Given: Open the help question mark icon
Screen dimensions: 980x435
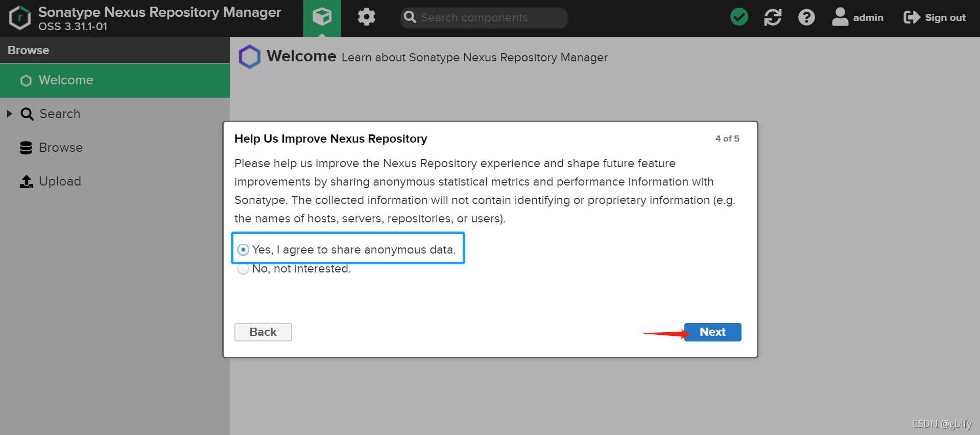Looking at the screenshot, I should [x=806, y=17].
